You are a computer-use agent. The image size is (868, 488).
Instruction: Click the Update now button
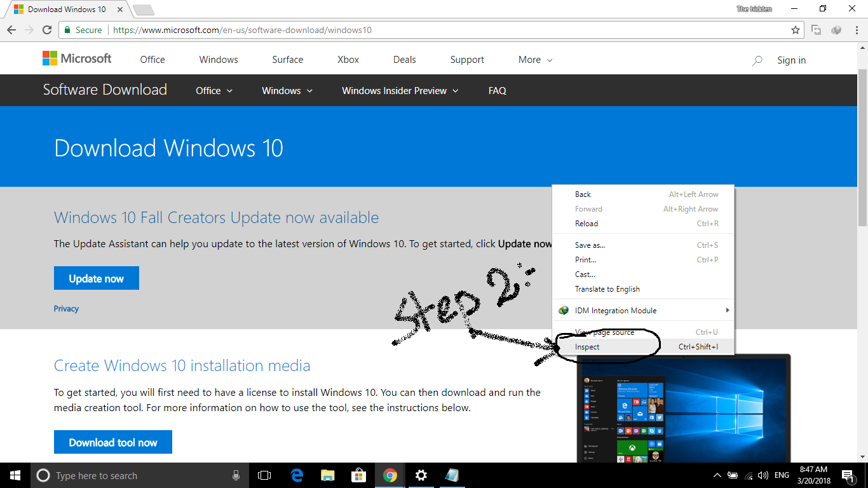[x=97, y=278]
